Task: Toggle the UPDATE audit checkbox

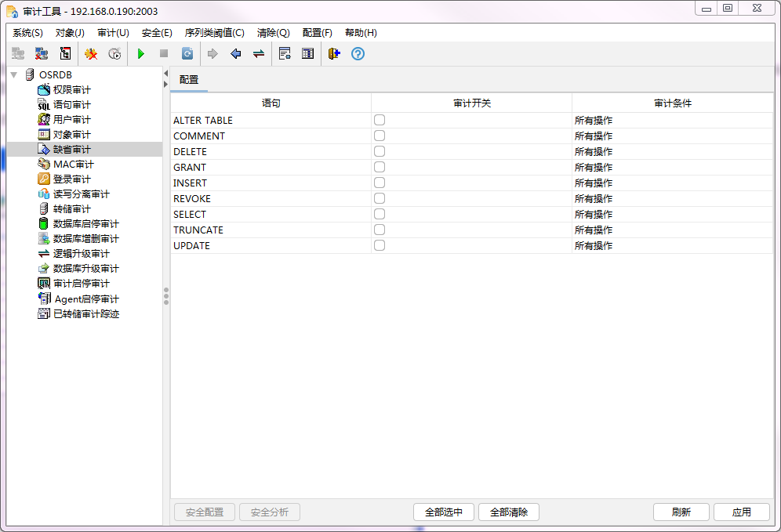Action: pyautogui.click(x=380, y=244)
